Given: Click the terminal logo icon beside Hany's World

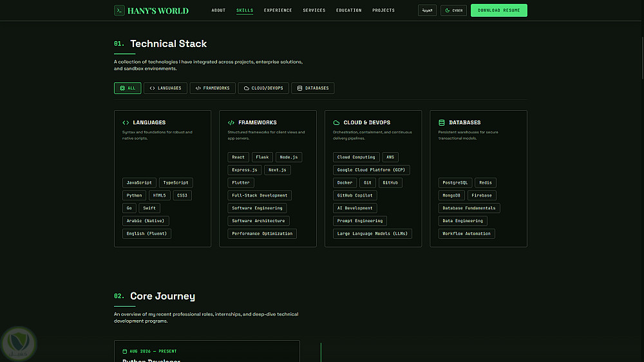Looking at the screenshot, I should 119,10.
